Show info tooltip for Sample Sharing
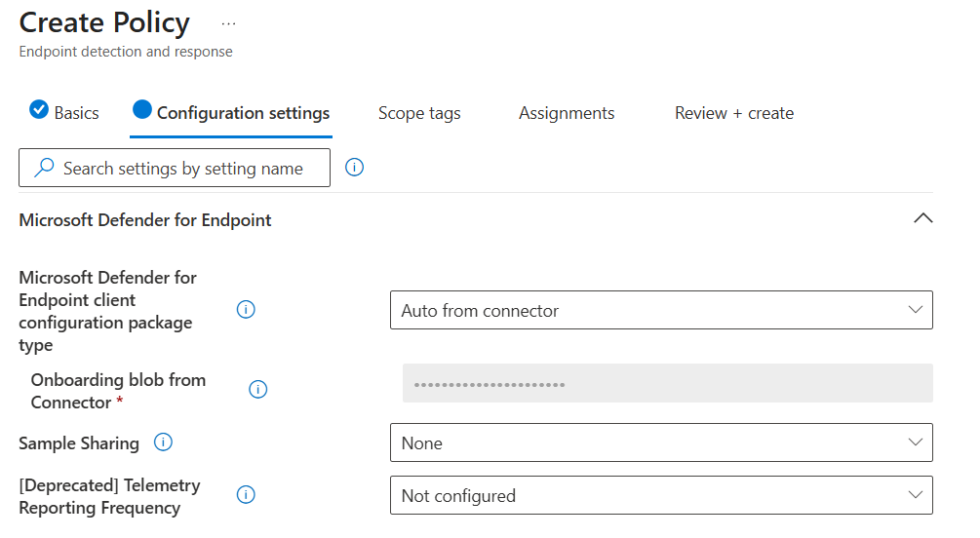Screen dimensions: 980x538 click(164, 442)
